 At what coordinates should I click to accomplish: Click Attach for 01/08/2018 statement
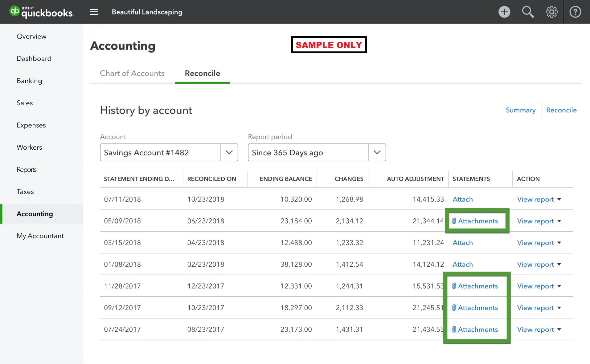click(x=462, y=264)
